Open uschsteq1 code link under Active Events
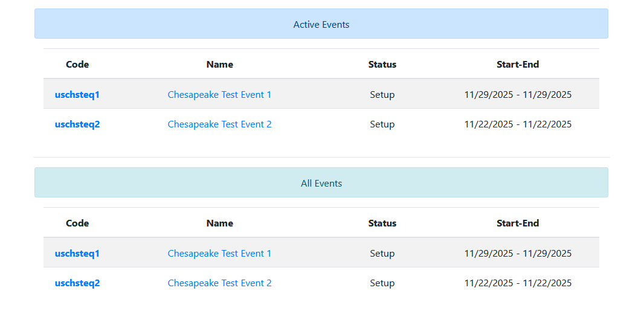 click(77, 95)
